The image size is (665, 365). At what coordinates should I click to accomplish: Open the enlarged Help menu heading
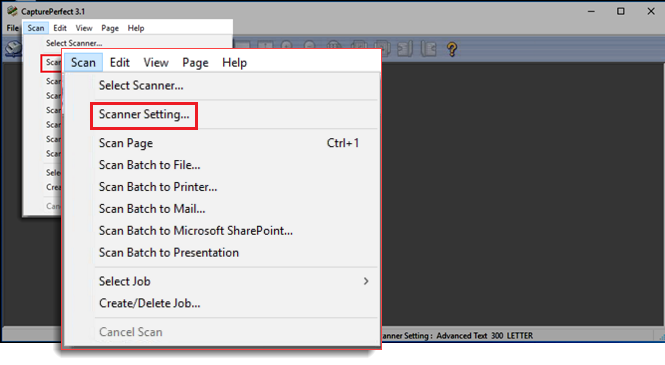point(234,63)
